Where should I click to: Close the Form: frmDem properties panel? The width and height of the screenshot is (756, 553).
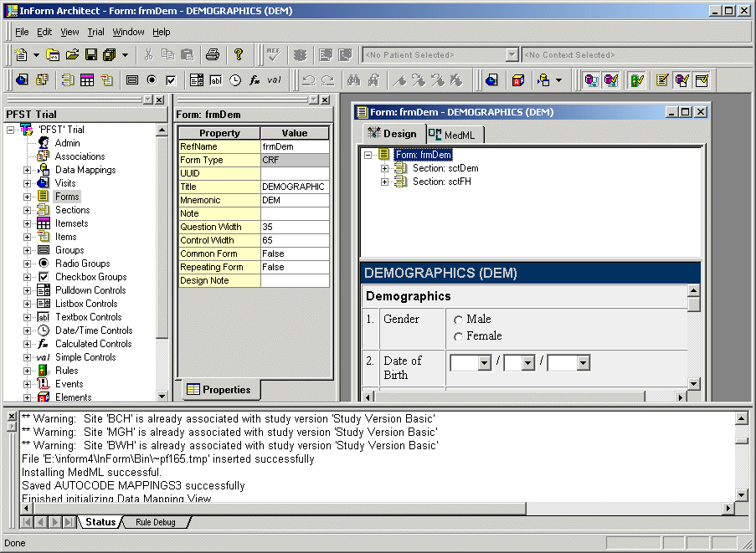tap(326, 100)
